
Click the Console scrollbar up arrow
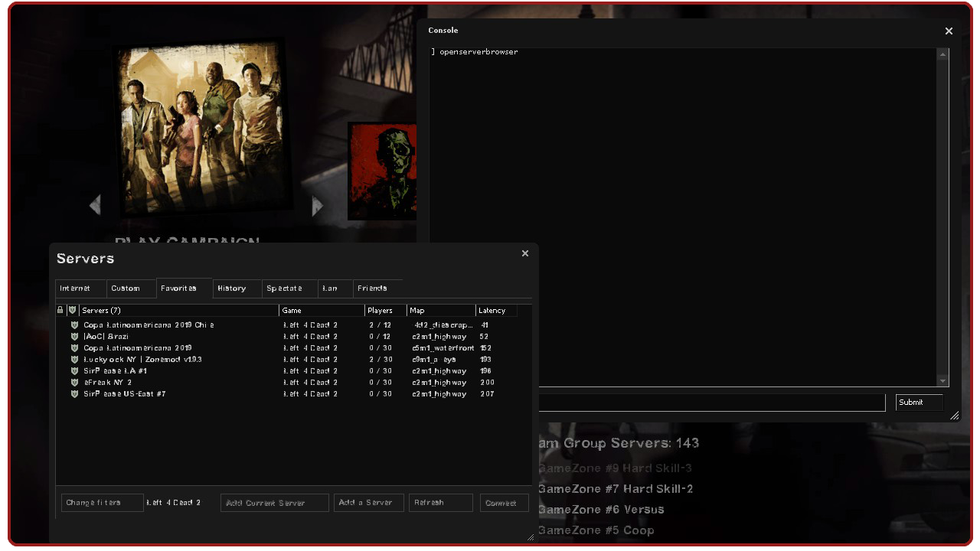(x=943, y=54)
